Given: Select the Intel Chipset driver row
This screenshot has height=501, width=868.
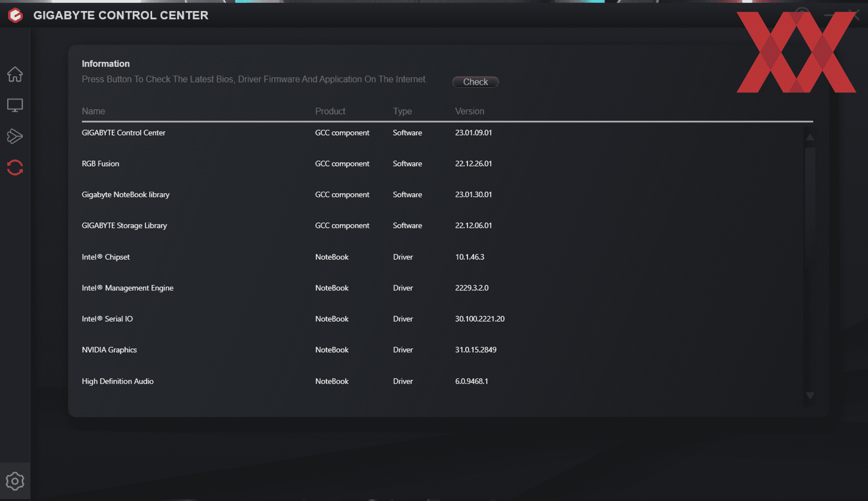Looking at the screenshot, I should (x=443, y=257).
